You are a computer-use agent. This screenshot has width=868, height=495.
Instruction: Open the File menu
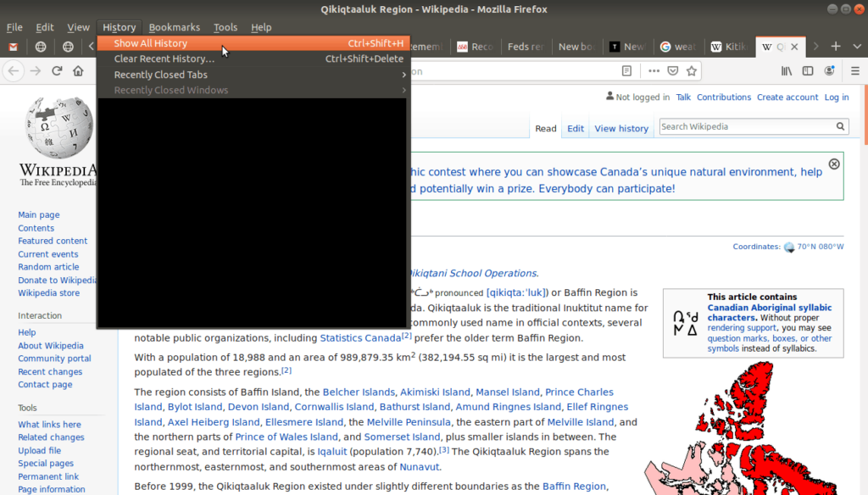[14, 27]
